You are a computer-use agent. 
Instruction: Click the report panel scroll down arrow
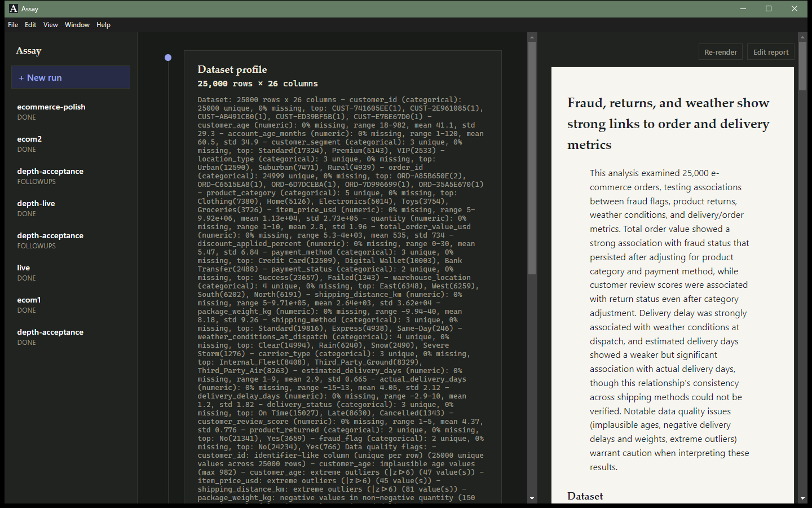pos(803,498)
